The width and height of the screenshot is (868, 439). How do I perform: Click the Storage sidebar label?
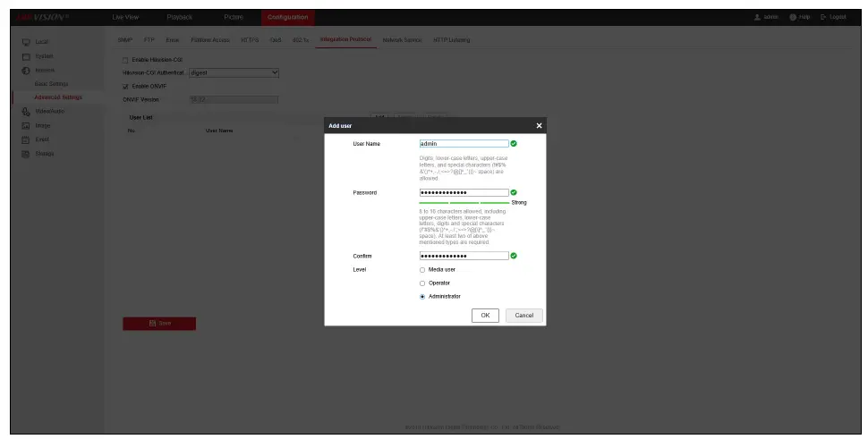click(x=45, y=155)
